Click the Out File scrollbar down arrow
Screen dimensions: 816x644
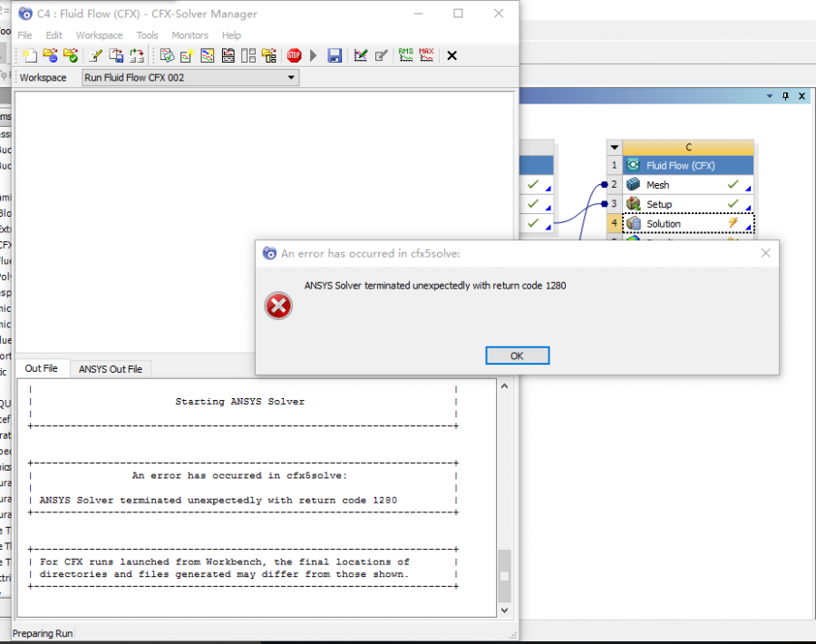pyautogui.click(x=504, y=610)
